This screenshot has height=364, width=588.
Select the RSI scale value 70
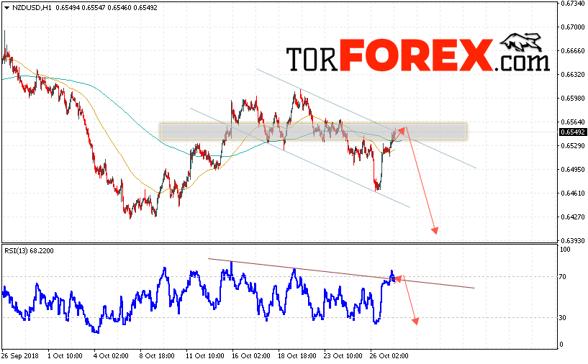tap(563, 277)
